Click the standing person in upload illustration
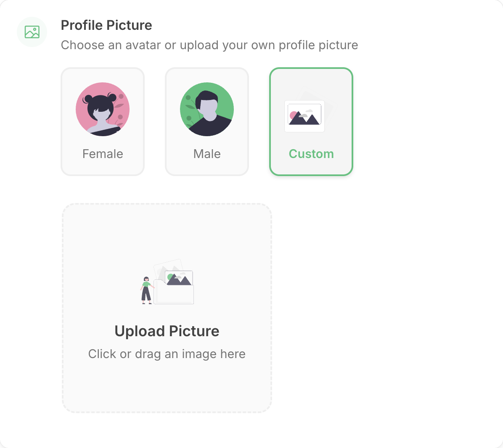The image size is (503, 448). [146, 290]
